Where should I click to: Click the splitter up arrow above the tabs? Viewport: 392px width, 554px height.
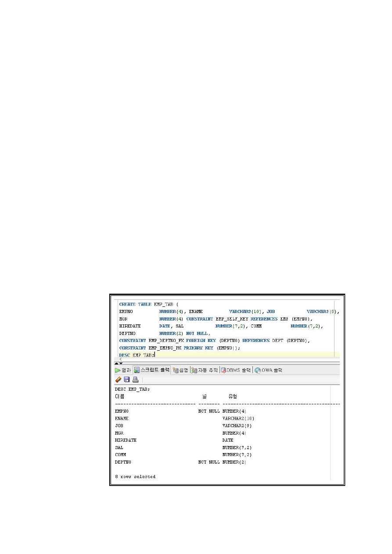tap(116, 363)
